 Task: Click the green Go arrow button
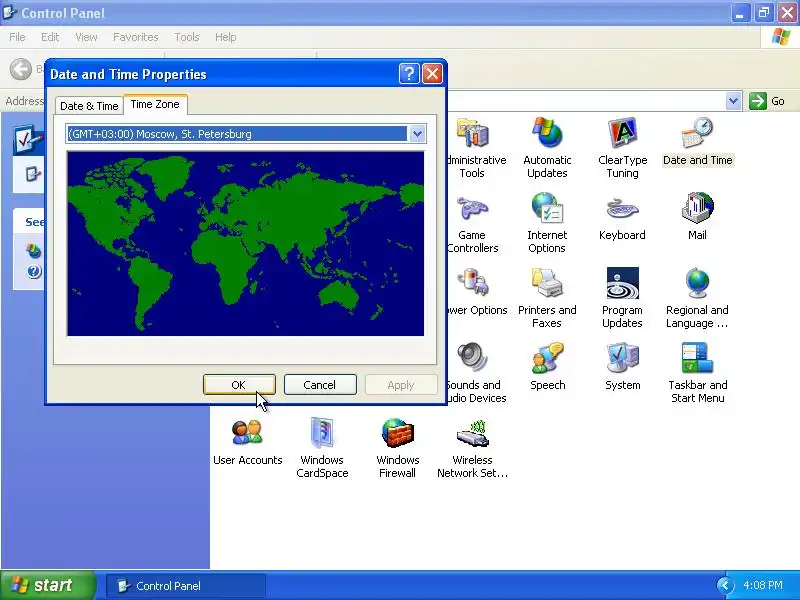(758, 101)
